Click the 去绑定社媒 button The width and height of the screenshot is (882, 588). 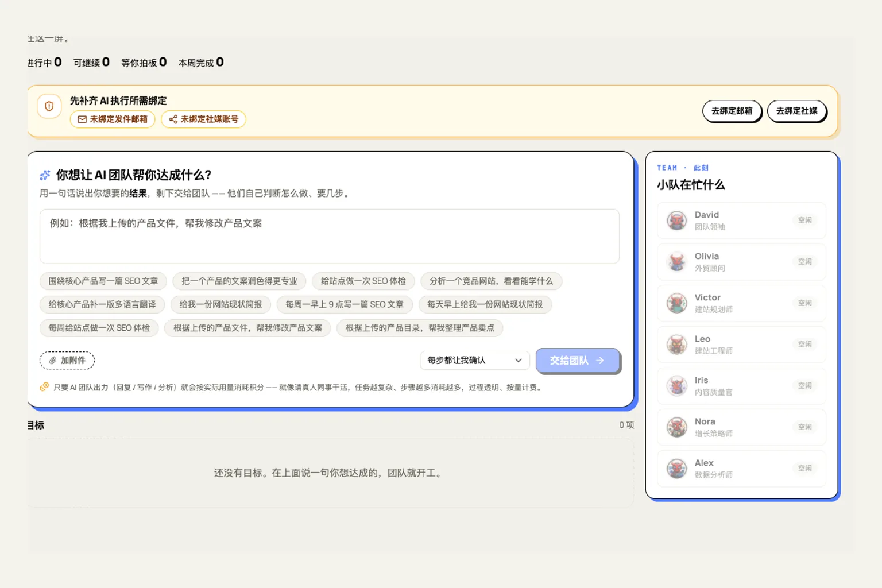[796, 111]
